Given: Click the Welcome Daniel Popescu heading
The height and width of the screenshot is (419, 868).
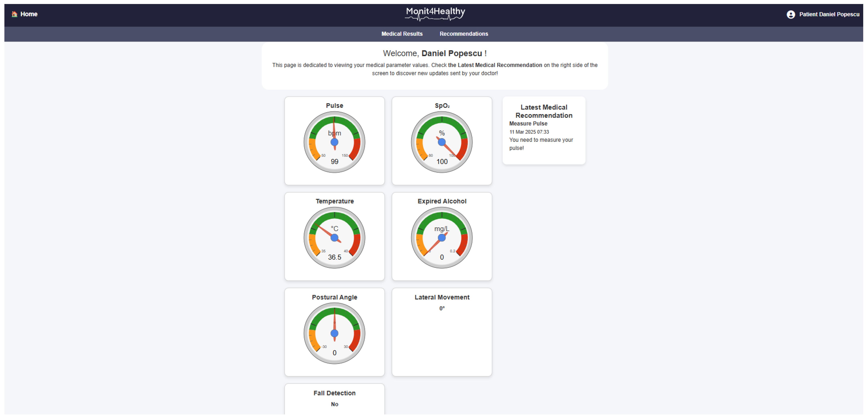Looking at the screenshot, I should pos(435,53).
